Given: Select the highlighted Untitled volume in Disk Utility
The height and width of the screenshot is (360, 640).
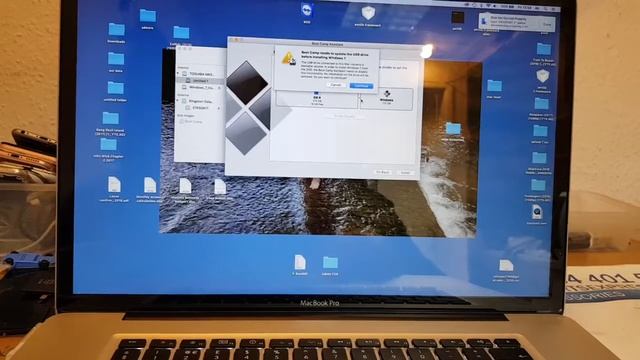Looking at the screenshot, I should coord(201,81).
